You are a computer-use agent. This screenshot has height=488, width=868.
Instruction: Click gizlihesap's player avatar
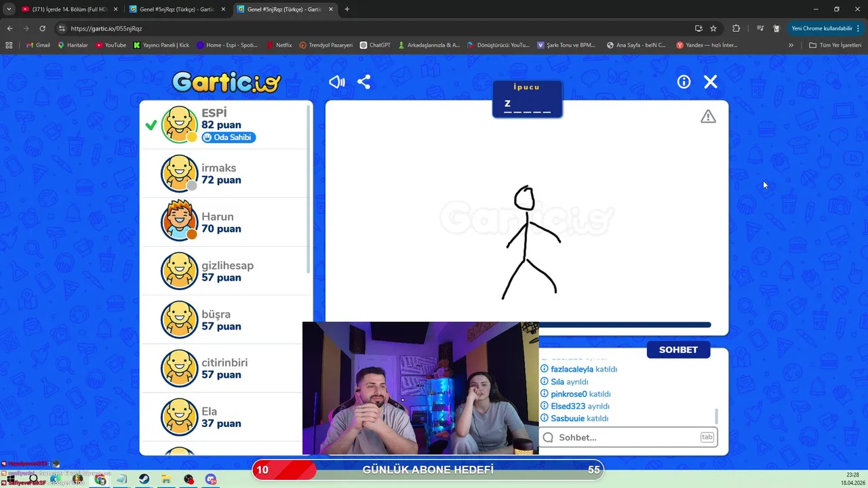[x=180, y=271]
